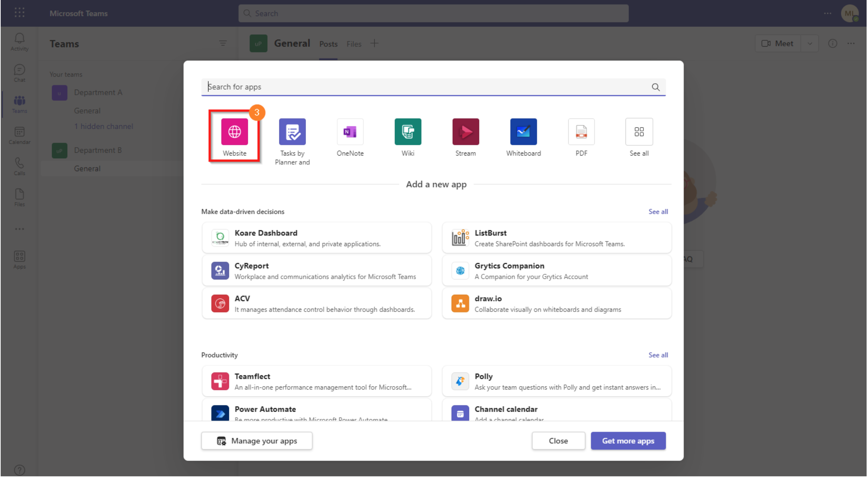Open Files in the left rail

pos(19,198)
